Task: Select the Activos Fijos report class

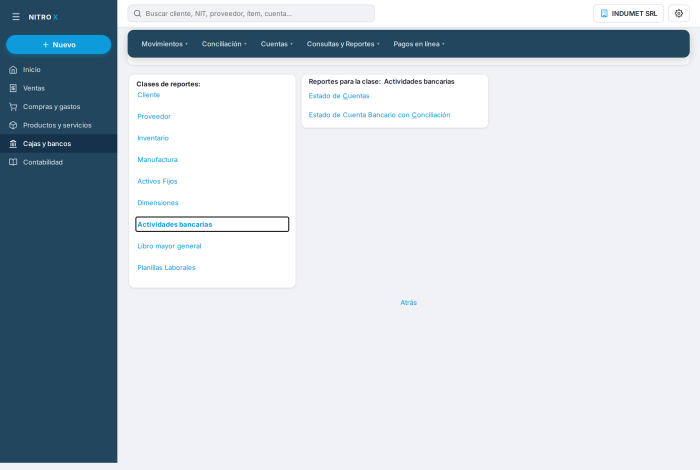Action: (x=157, y=181)
